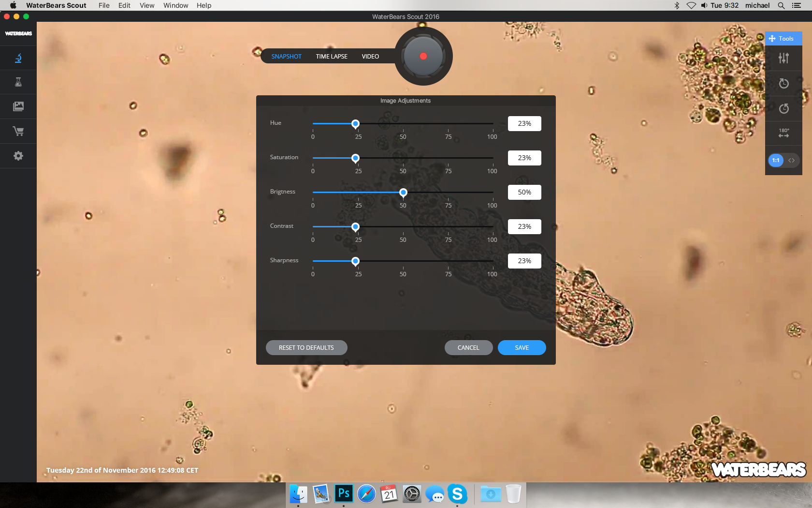Viewport: 812px width, 508px height.
Task: Open the lab flask section in sidebar
Action: pos(18,82)
